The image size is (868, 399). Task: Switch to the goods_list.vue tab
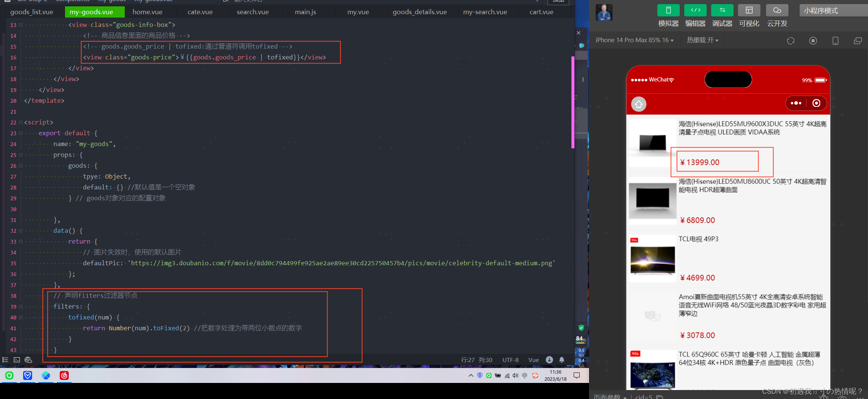point(32,12)
